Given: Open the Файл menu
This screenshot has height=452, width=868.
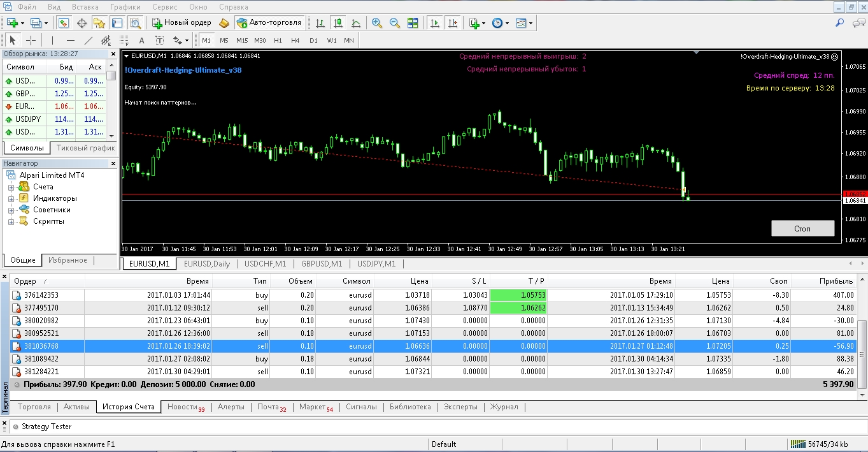Looking at the screenshot, I should click(x=27, y=7).
